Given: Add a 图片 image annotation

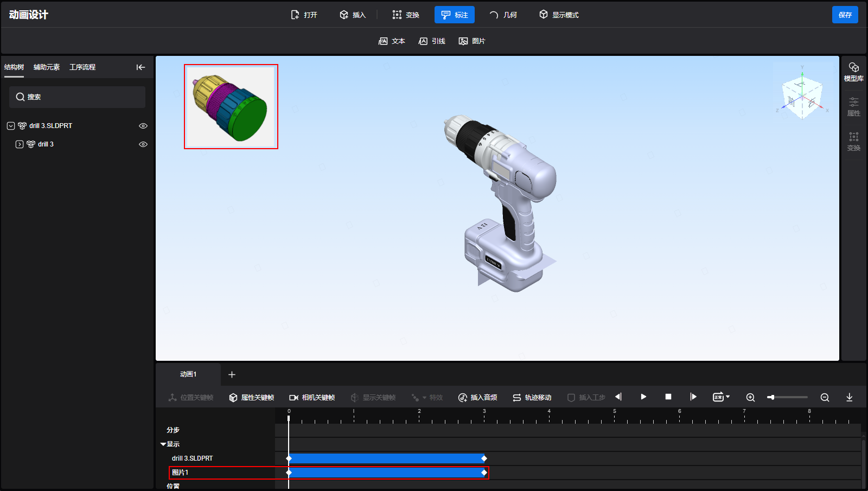Looking at the screenshot, I should (472, 41).
